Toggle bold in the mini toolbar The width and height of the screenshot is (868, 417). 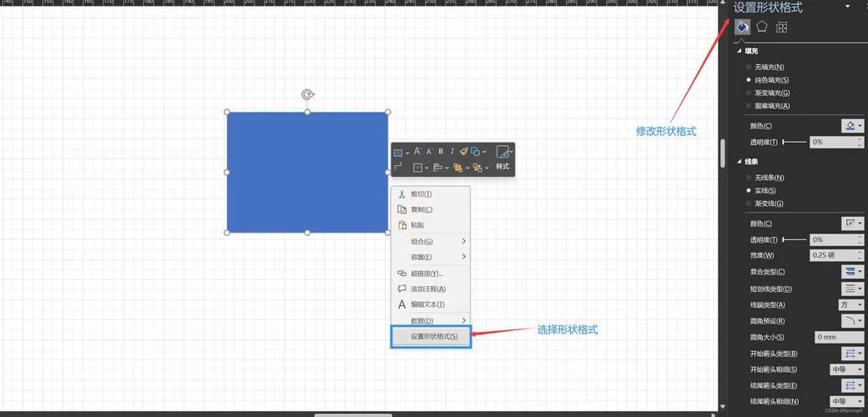(x=441, y=152)
